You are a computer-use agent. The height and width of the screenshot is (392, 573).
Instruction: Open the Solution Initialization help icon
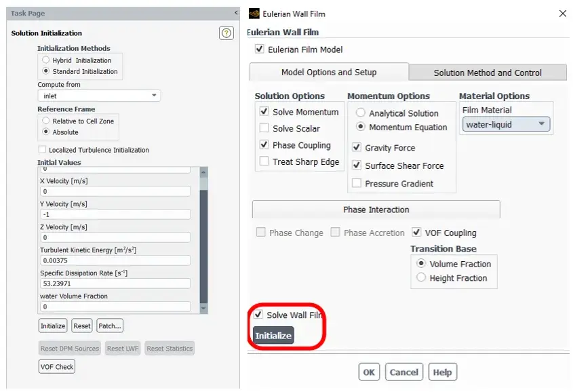(226, 33)
